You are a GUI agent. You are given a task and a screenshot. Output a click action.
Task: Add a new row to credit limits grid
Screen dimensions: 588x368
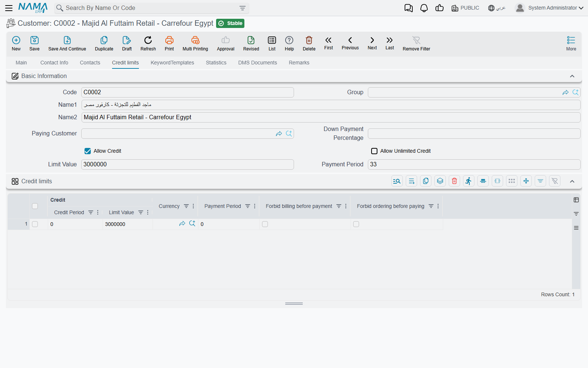click(412, 181)
